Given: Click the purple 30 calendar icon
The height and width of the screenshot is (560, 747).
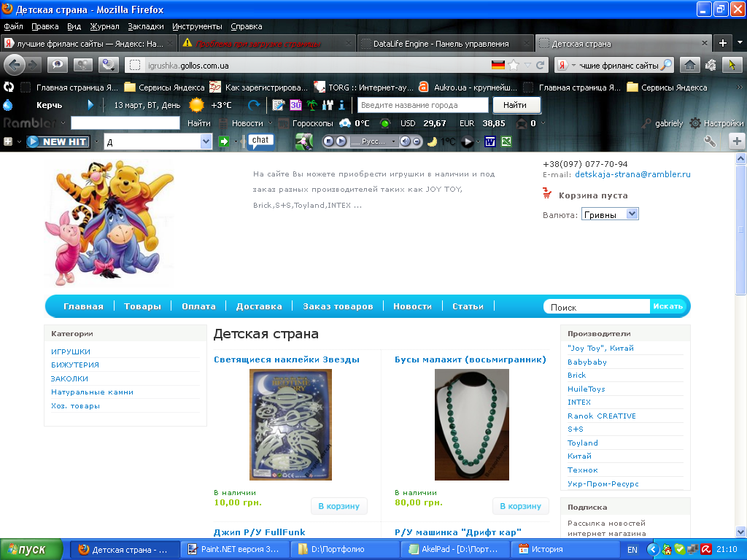Looking at the screenshot, I should coord(296,105).
